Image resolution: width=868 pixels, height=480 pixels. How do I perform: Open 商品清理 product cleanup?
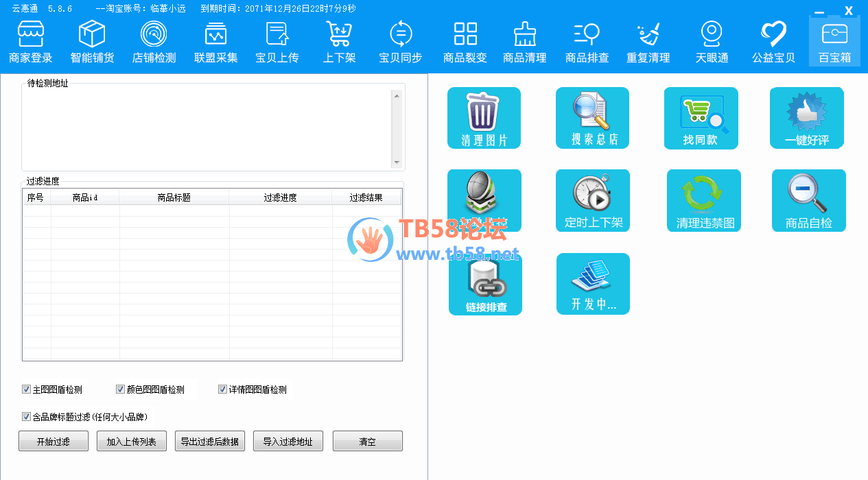[x=525, y=43]
